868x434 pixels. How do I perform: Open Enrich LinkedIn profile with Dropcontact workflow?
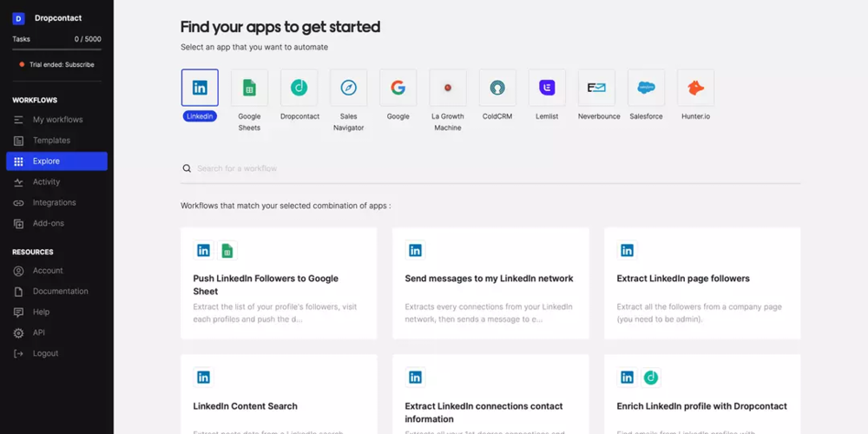[702, 394]
